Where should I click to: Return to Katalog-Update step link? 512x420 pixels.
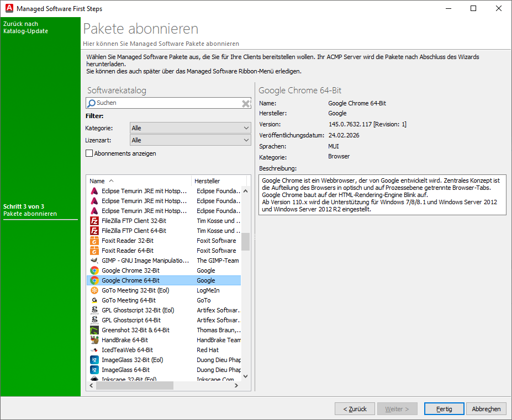pyautogui.click(x=25, y=28)
